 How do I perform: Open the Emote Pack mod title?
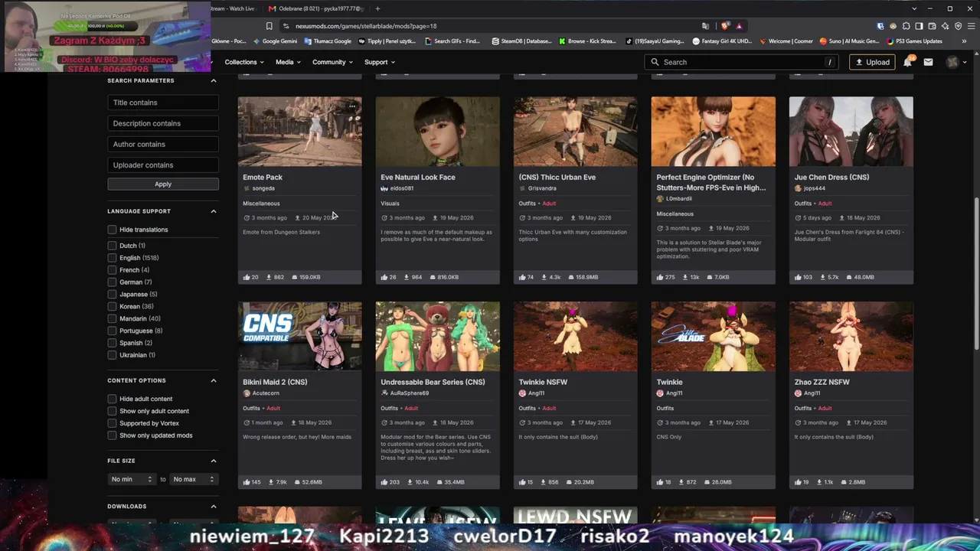click(263, 177)
